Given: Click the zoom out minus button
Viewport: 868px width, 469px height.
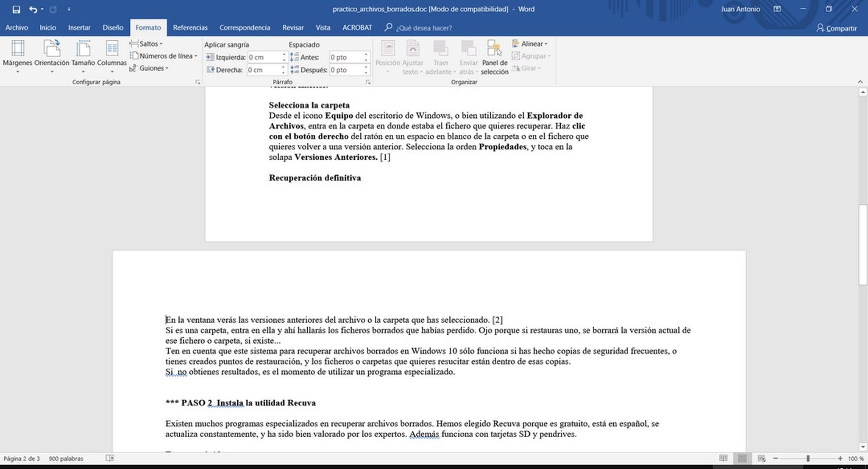Looking at the screenshot, I should click(776, 458).
